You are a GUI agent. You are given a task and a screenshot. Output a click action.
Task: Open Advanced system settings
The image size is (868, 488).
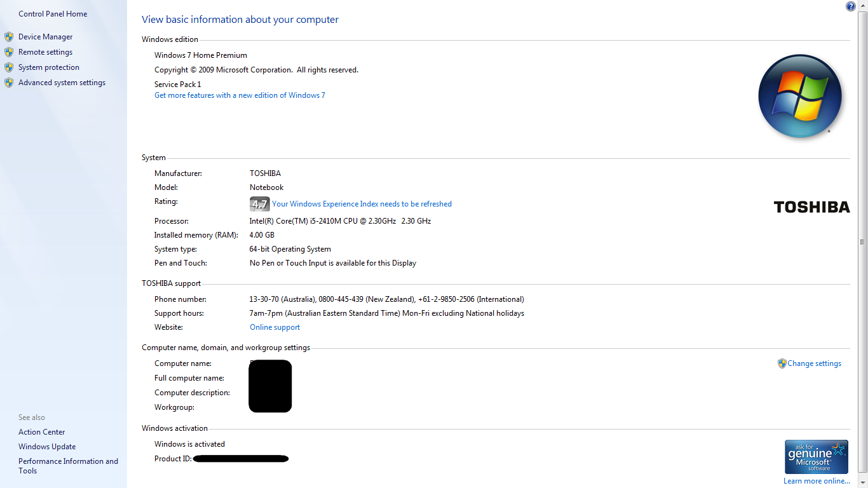62,83
